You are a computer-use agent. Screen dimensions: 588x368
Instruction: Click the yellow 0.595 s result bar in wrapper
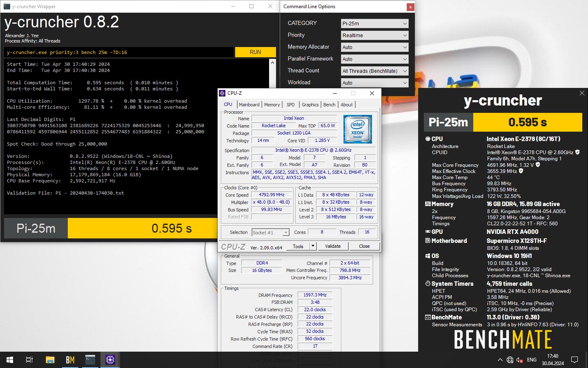[143, 228]
